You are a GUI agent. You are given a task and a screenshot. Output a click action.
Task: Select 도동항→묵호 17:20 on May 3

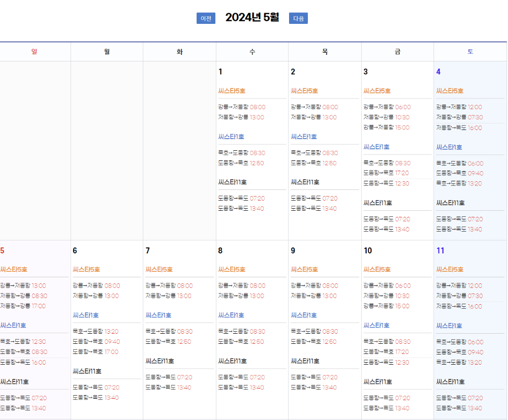click(386, 173)
